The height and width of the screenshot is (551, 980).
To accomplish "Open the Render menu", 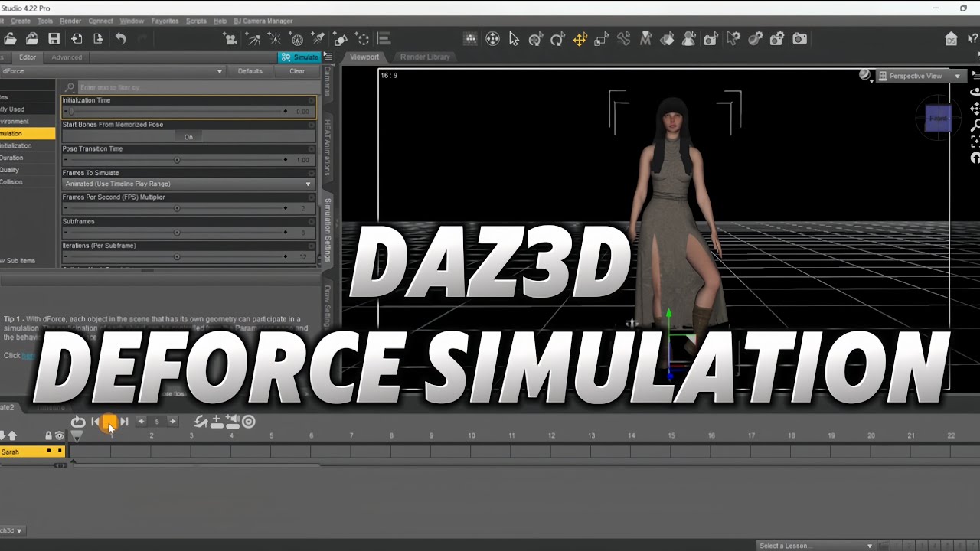I will [x=70, y=21].
